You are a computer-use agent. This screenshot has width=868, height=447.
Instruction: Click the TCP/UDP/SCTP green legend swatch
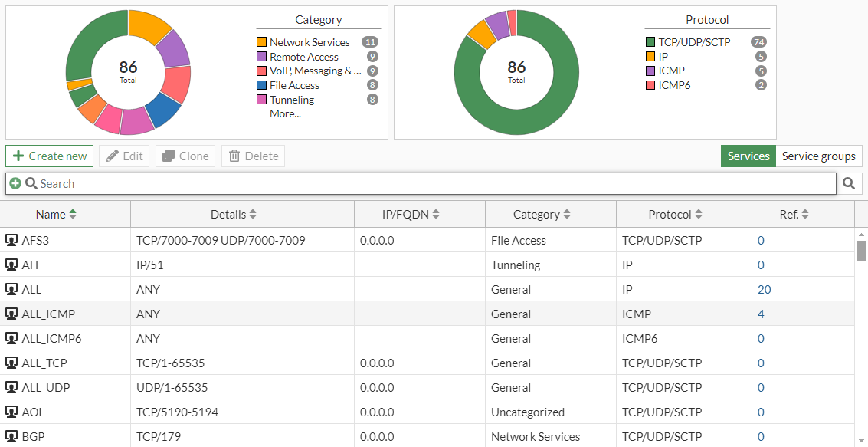click(x=650, y=42)
